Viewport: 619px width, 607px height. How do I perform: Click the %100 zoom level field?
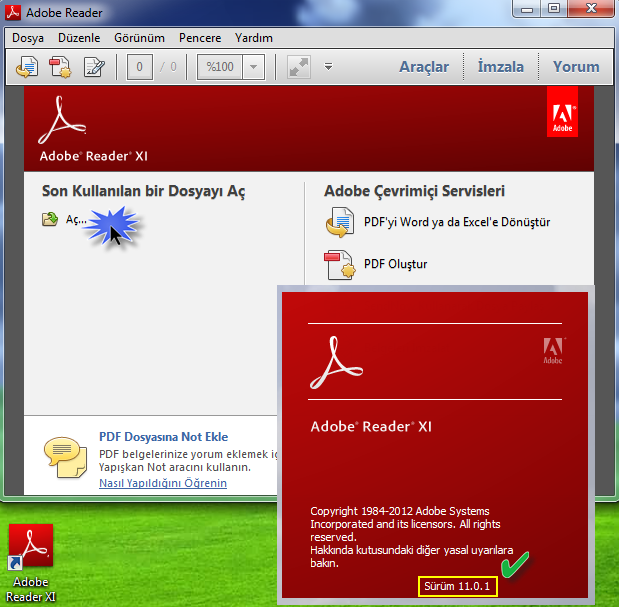click(x=220, y=67)
